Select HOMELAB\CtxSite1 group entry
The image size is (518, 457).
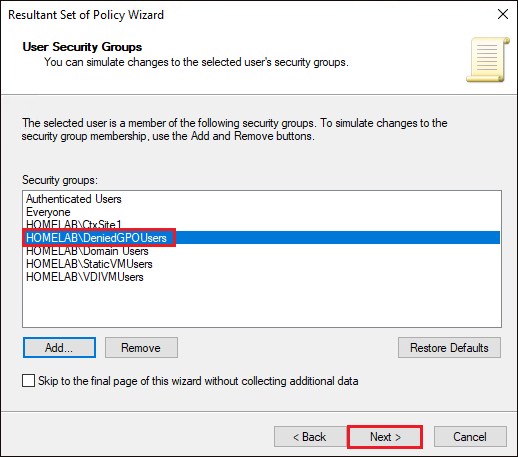pyautogui.click(x=74, y=224)
